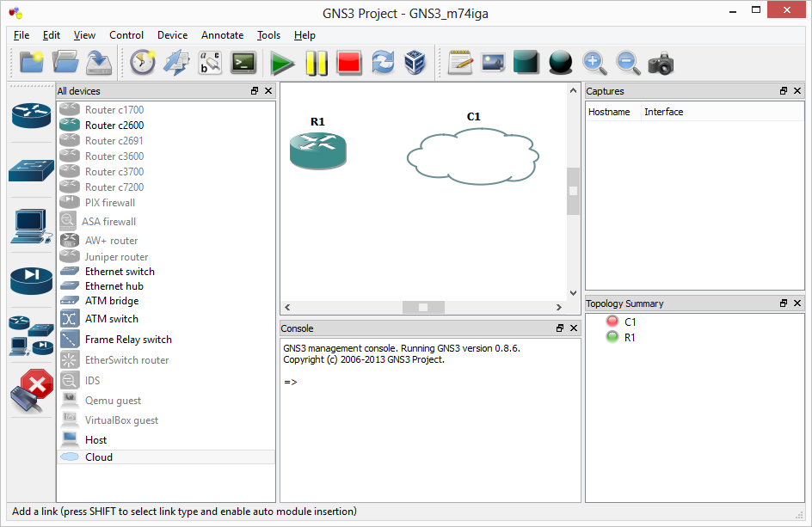Open the Annotate menu

222,35
